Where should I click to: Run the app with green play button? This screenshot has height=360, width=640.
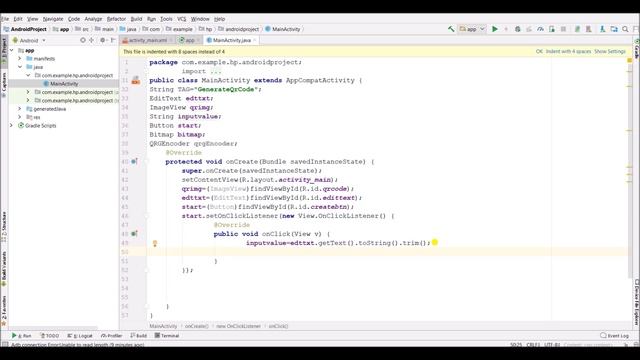point(495,29)
